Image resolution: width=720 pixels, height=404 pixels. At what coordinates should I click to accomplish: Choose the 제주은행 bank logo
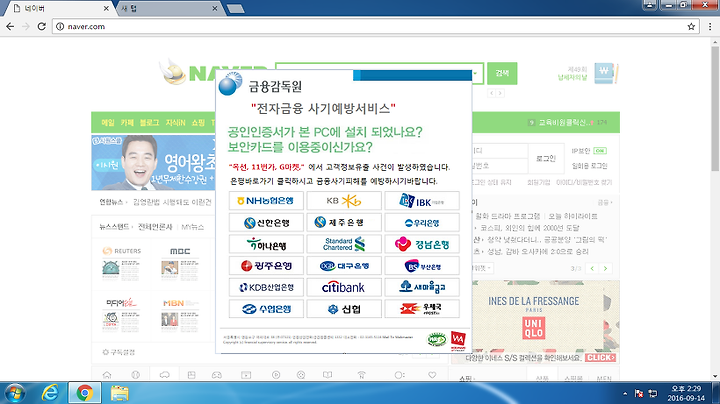[344, 223]
